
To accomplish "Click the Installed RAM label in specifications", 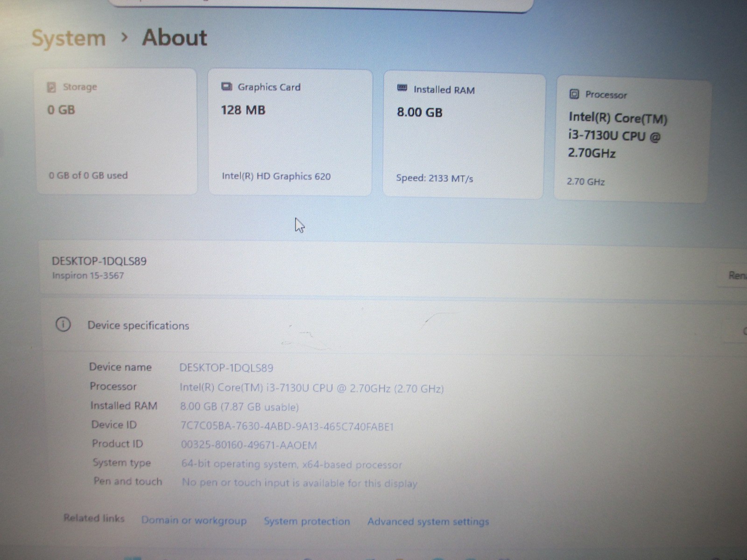I will pyautogui.click(x=124, y=406).
